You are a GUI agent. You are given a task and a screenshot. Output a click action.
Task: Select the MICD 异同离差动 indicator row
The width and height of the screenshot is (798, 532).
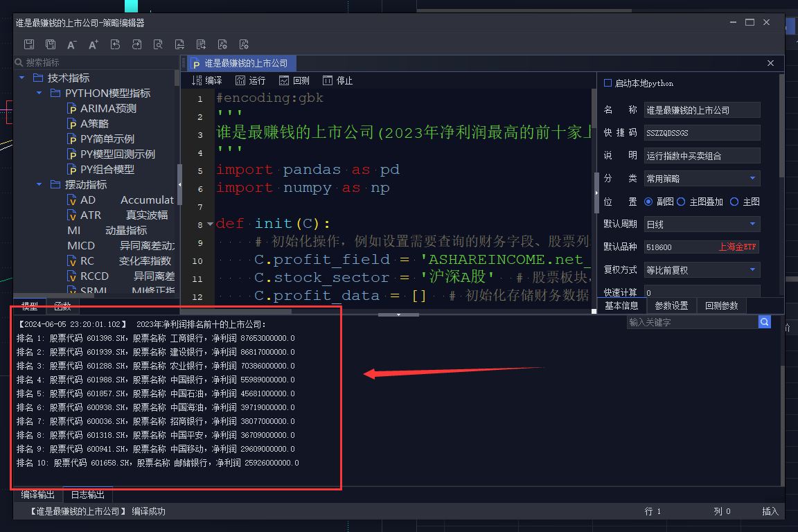point(121,245)
